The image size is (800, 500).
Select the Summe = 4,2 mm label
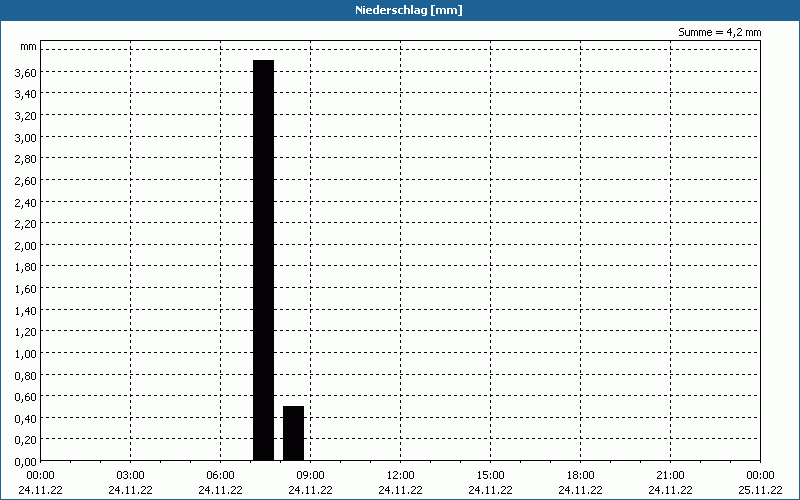pos(719,32)
